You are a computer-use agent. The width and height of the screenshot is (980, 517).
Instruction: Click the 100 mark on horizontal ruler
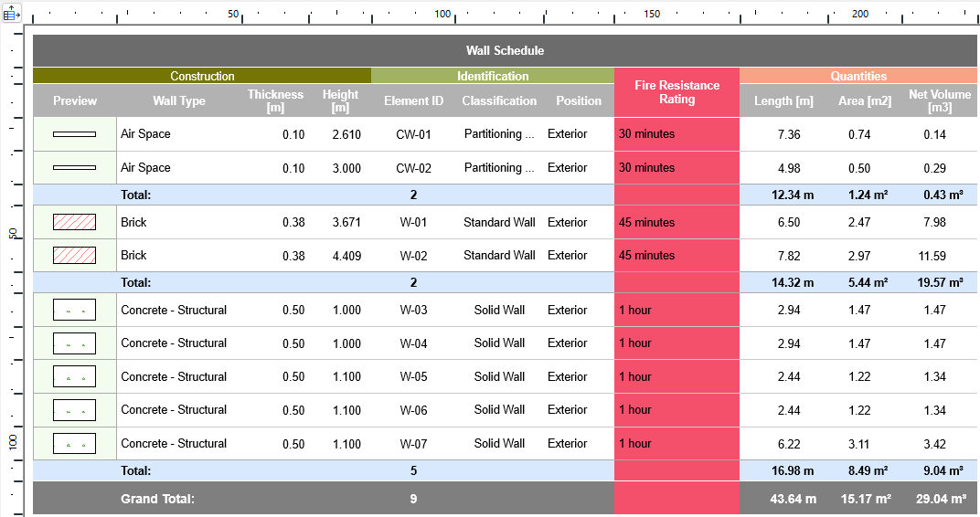pyautogui.click(x=442, y=14)
